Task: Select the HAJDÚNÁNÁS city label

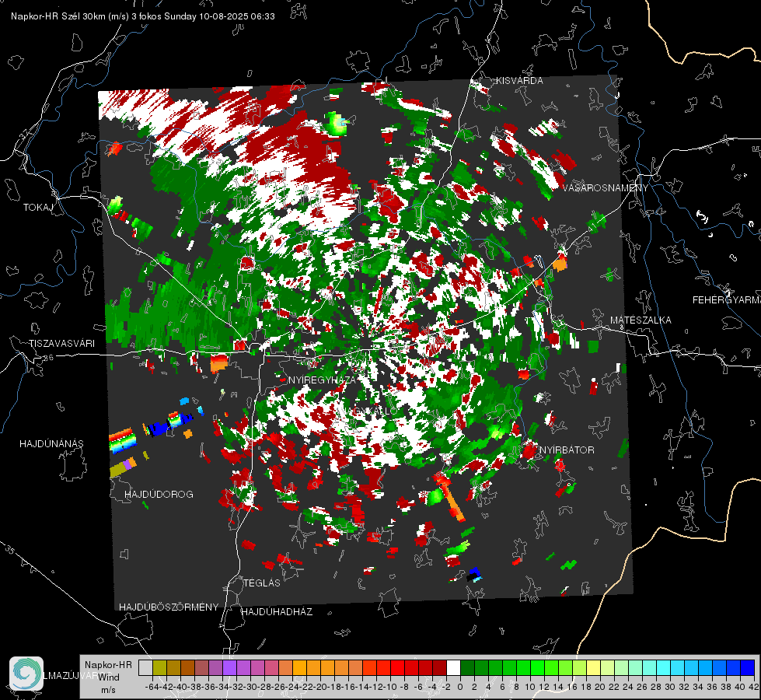Action: (x=51, y=444)
